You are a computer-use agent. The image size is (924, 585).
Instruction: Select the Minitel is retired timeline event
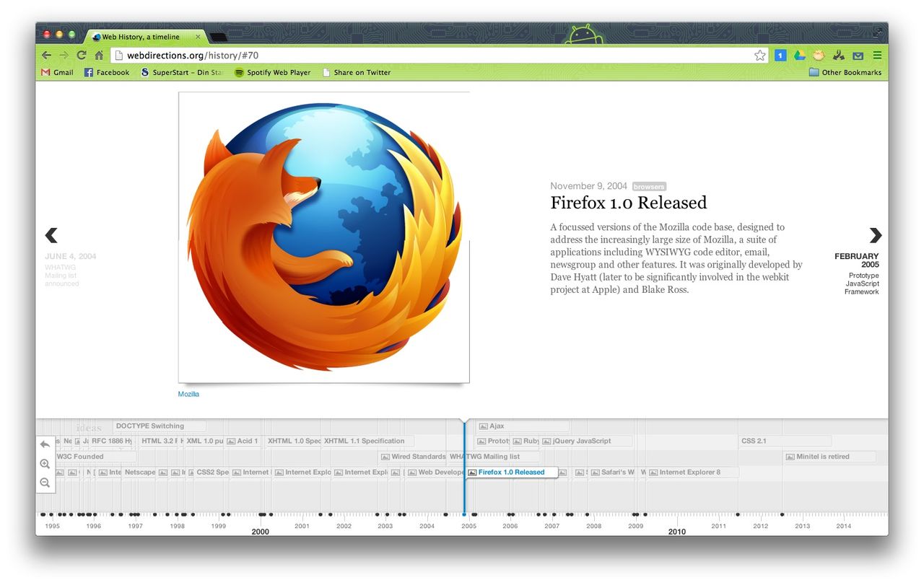tap(823, 457)
